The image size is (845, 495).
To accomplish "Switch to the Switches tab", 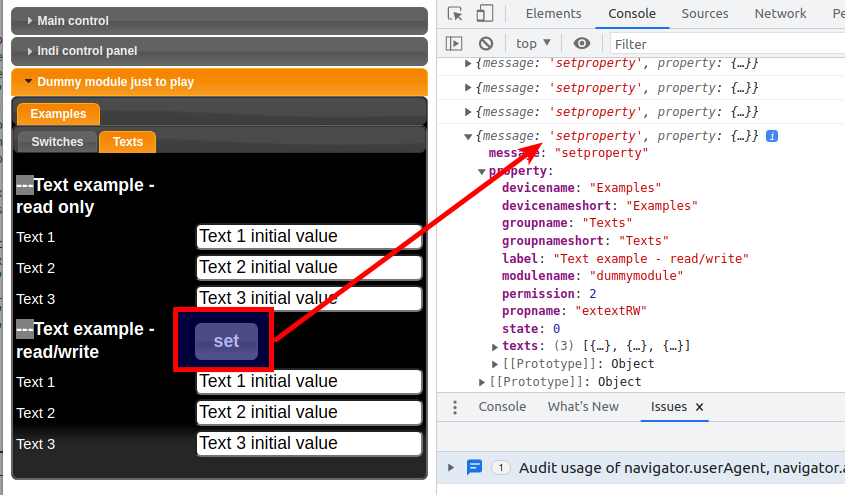I will [57, 142].
